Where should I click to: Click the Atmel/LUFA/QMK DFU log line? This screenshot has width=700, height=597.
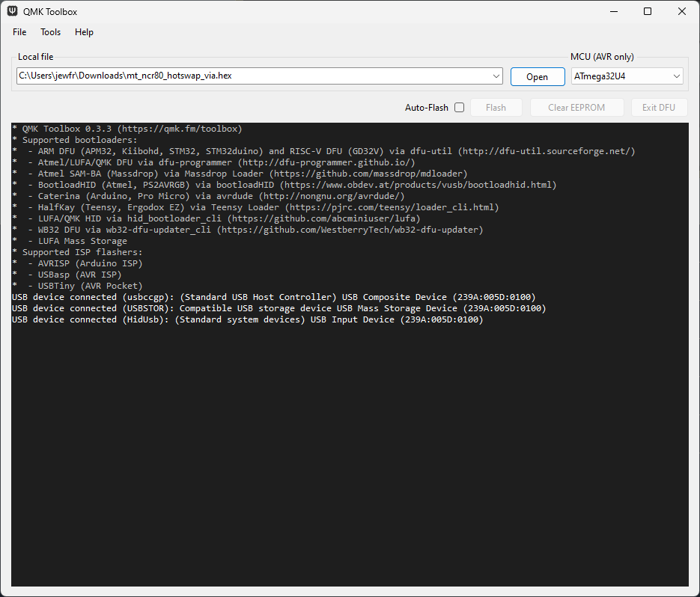click(213, 162)
